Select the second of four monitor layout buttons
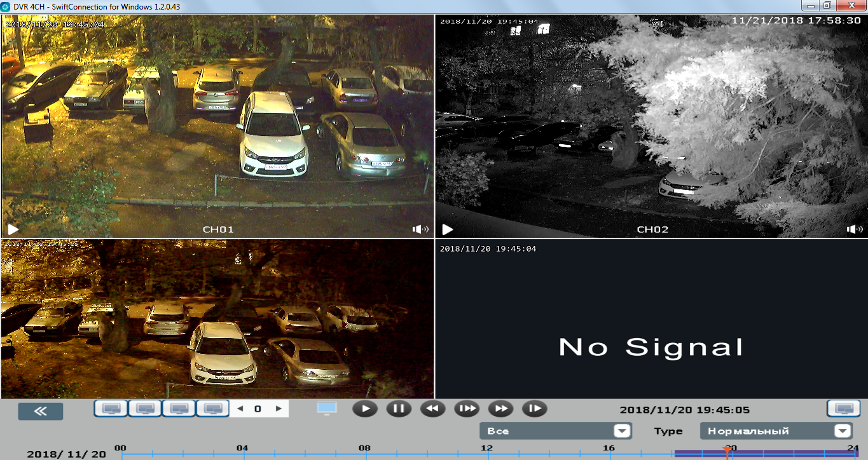The height and width of the screenshot is (460, 868). coord(145,409)
